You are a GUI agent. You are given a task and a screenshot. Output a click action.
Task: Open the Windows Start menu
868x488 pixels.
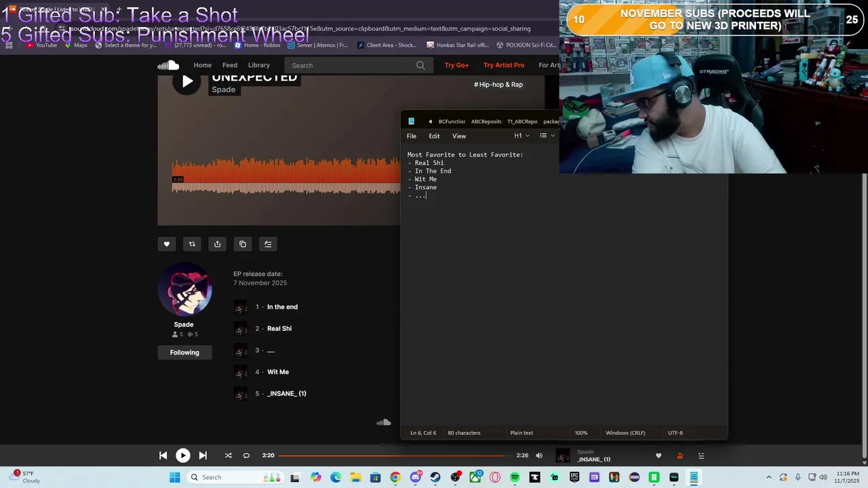coord(174,477)
